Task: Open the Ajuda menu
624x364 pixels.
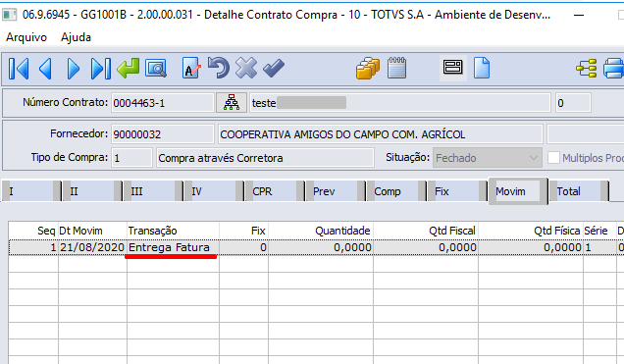Action: point(76,37)
